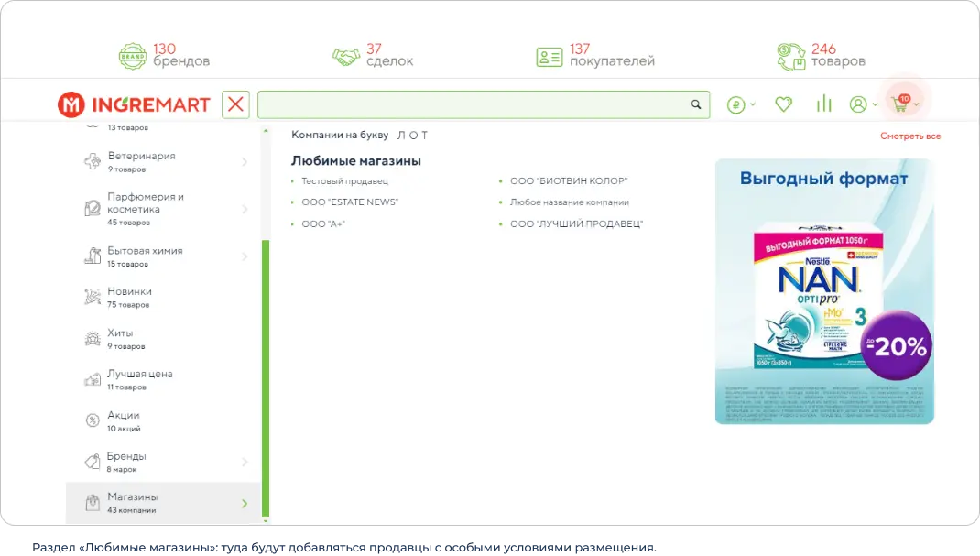Open ООО "ESTATE NEWS" store
The width and height of the screenshot is (980, 556).
[350, 202]
